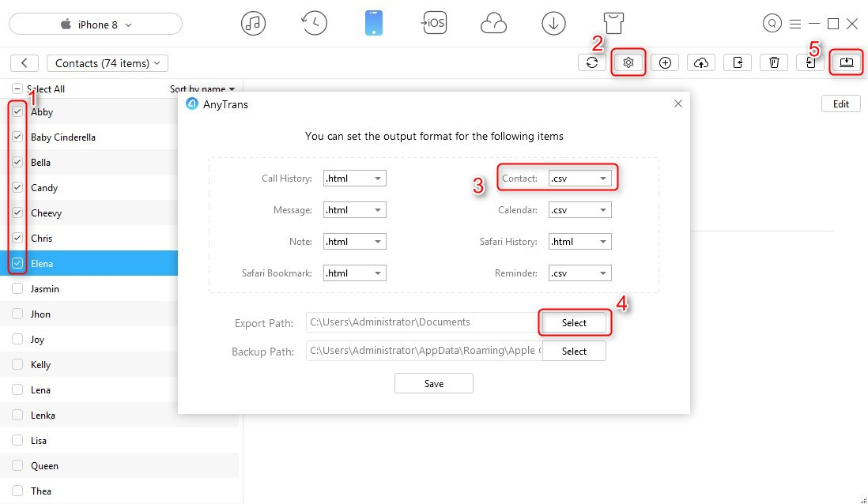Open the music library icon
The width and height of the screenshot is (868, 504).
[x=253, y=24]
